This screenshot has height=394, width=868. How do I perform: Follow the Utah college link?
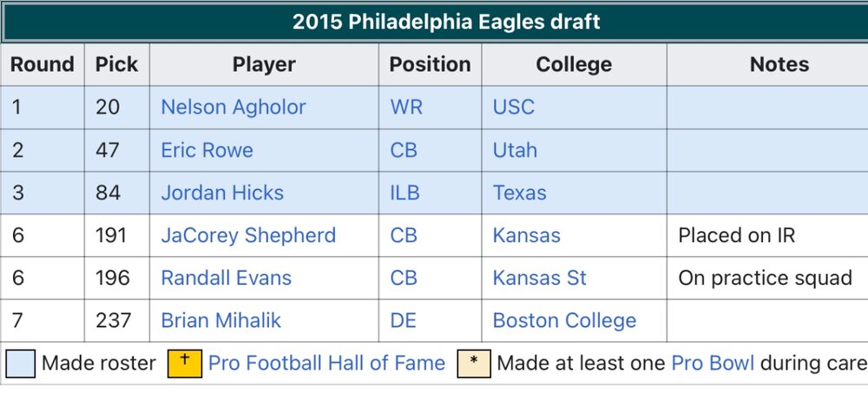tap(515, 150)
